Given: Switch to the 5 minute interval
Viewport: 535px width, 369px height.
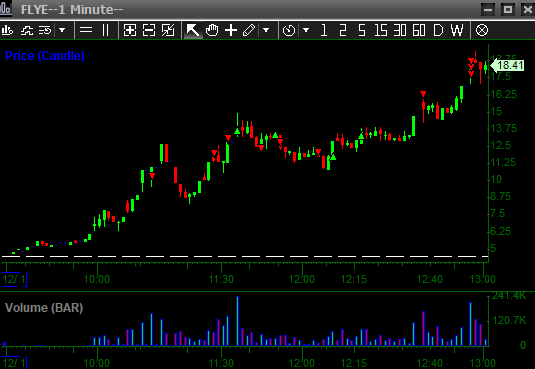Looking at the screenshot, I should pos(362,30).
